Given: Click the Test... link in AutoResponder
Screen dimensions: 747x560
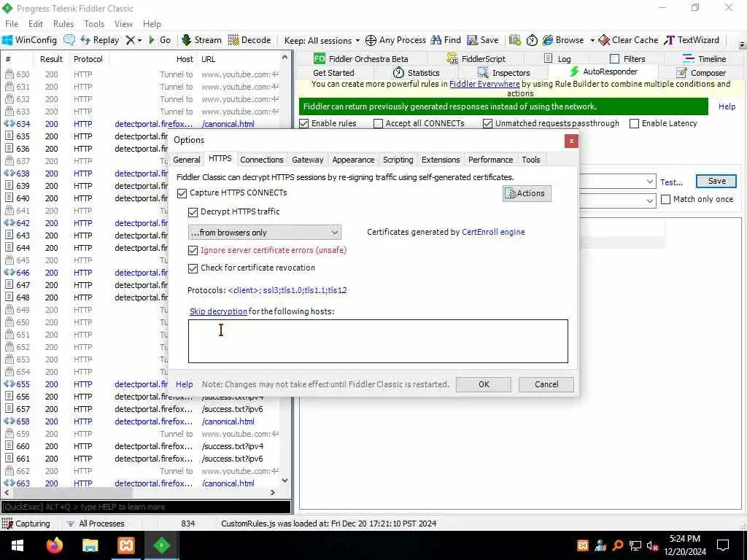Looking at the screenshot, I should point(671,182).
